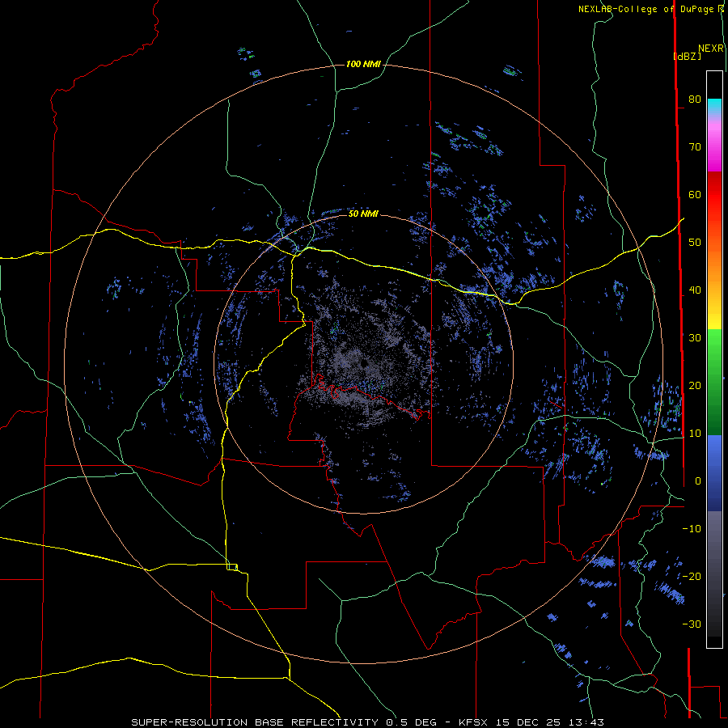The height and width of the screenshot is (728, 728).
Task: Click the green band of the color bar
Action: [x=714, y=382]
